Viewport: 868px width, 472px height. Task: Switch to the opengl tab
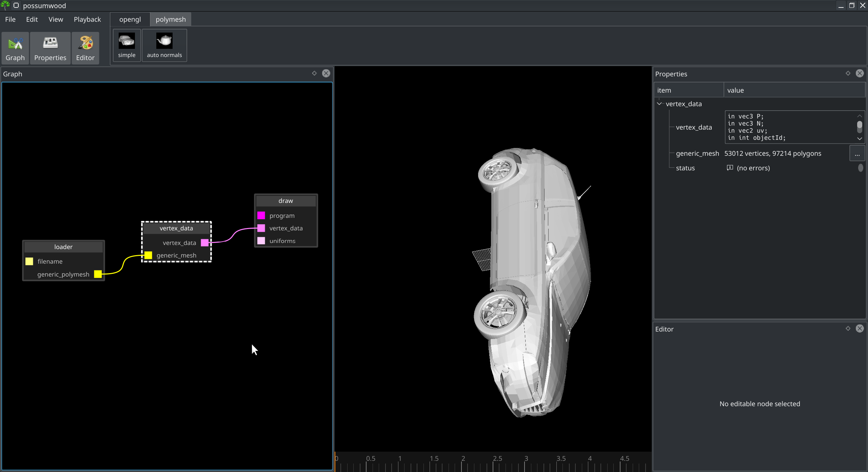point(130,19)
